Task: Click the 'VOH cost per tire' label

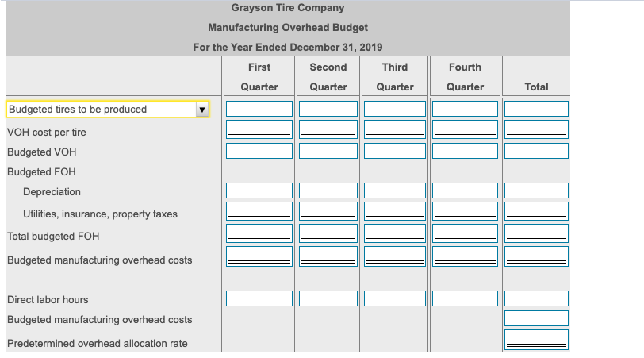Action: [47, 133]
